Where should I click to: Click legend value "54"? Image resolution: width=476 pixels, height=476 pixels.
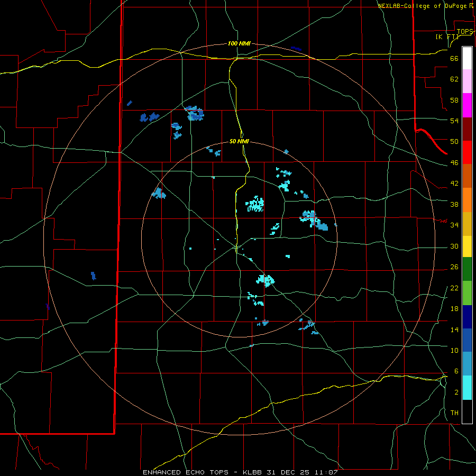tap(454, 121)
